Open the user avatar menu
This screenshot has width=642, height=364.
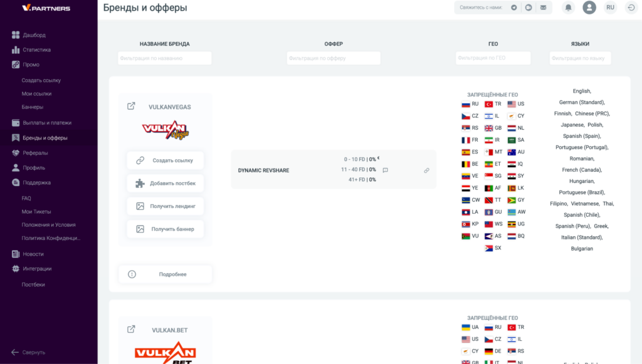589,8
